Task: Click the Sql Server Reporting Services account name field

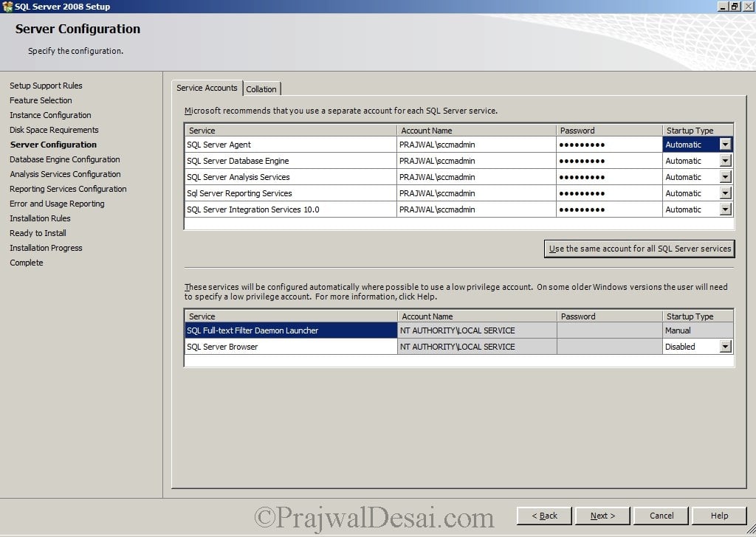Action: [476, 193]
